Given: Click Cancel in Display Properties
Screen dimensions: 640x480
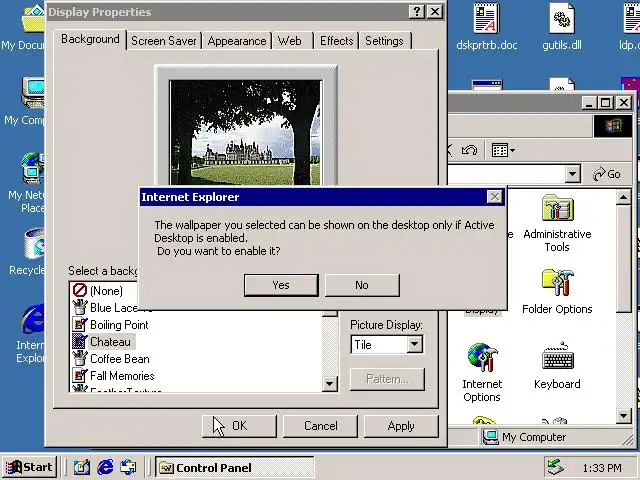Looking at the screenshot, I should click(x=320, y=426).
